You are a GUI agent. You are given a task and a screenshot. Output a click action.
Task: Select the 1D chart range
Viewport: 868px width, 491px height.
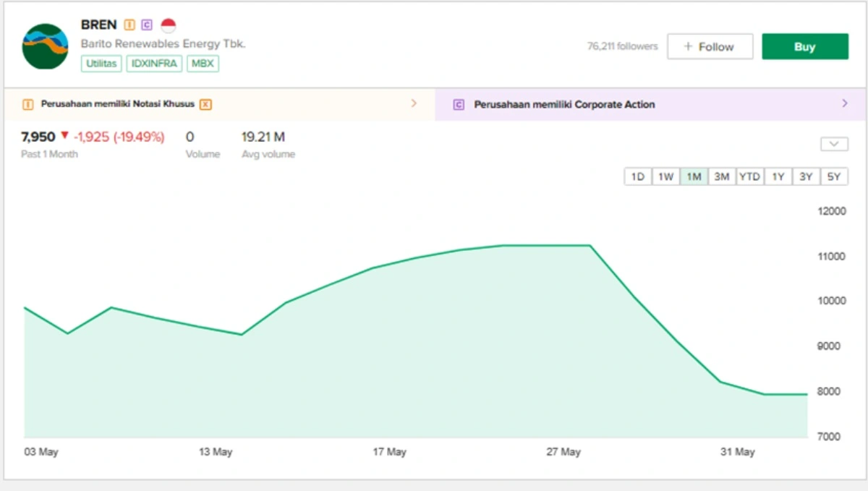[x=638, y=176]
